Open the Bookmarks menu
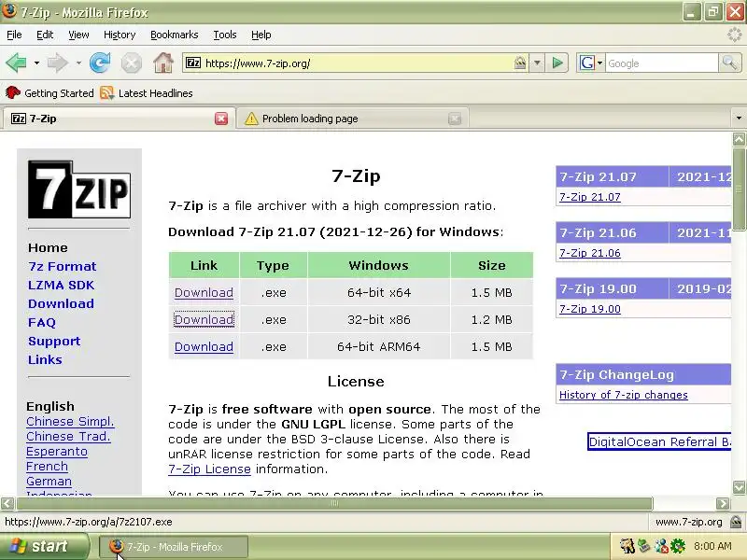This screenshot has height=560, width=747. (x=174, y=35)
